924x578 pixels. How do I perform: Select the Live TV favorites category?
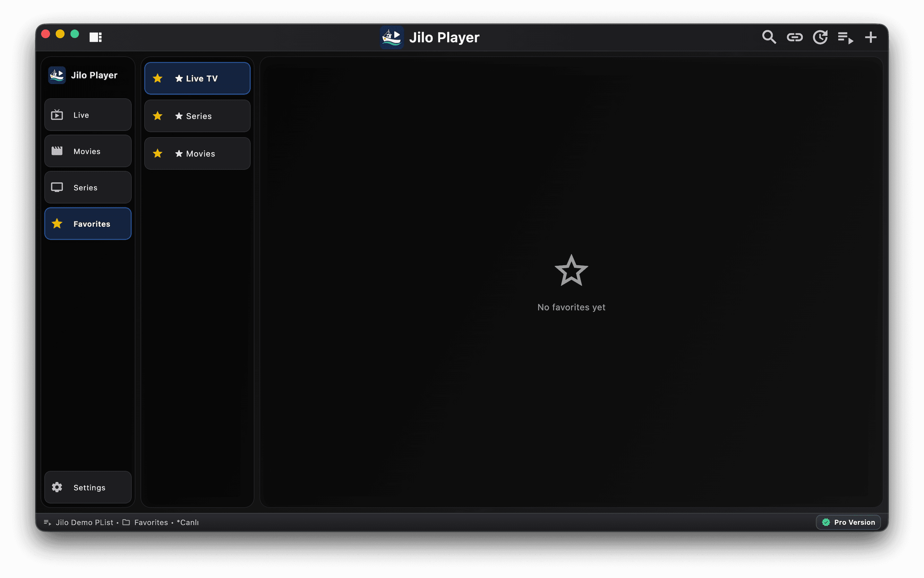197,78
